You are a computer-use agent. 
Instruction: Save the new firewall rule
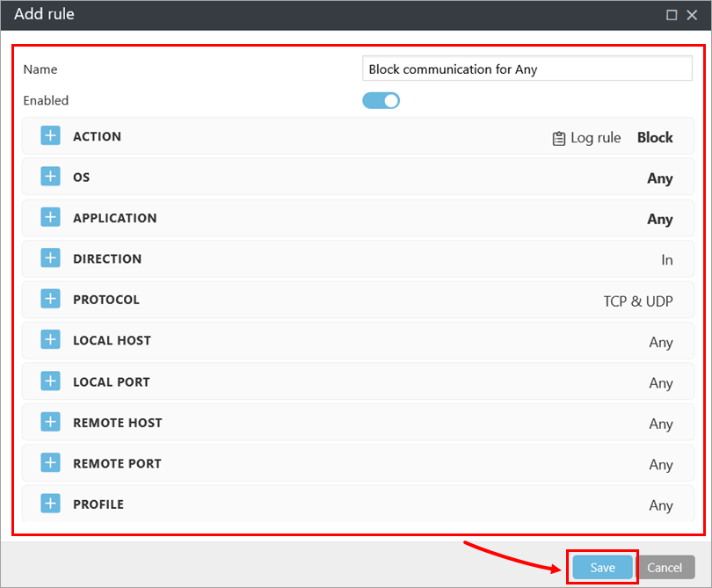pyautogui.click(x=602, y=568)
